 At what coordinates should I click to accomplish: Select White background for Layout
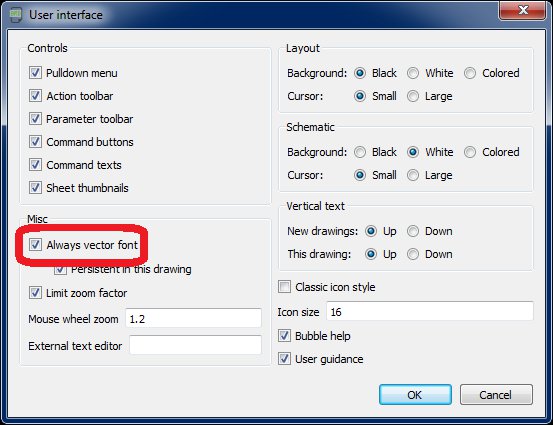click(x=413, y=73)
